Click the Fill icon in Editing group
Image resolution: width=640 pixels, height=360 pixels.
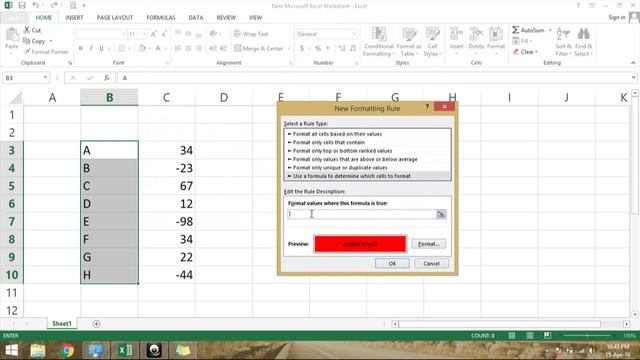[x=516, y=41]
